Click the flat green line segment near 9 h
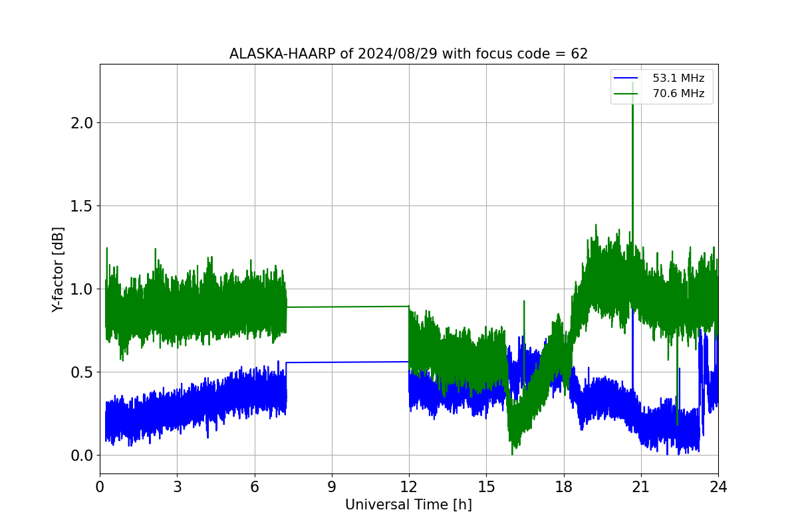 coord(347,307)
